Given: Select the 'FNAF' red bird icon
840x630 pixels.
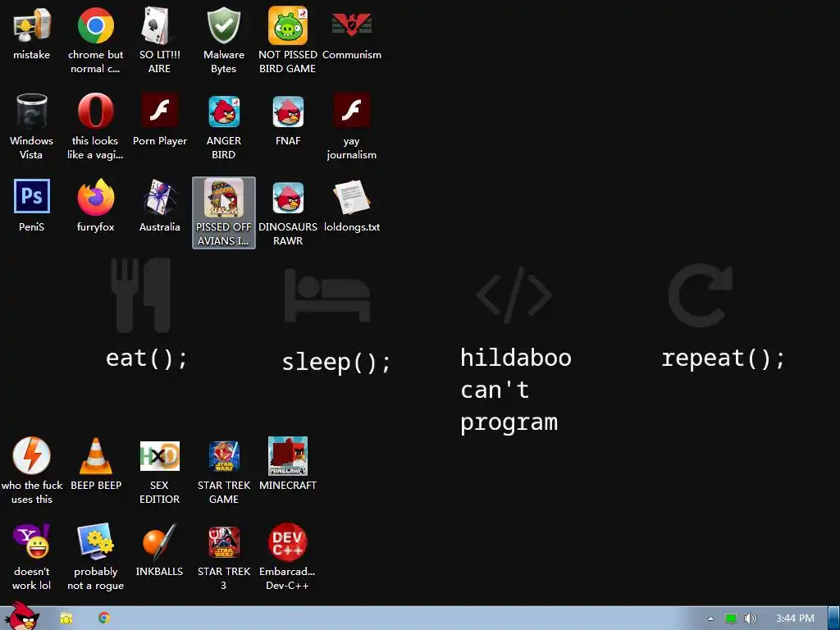Looking at the screenshot, I should point(288,112).
